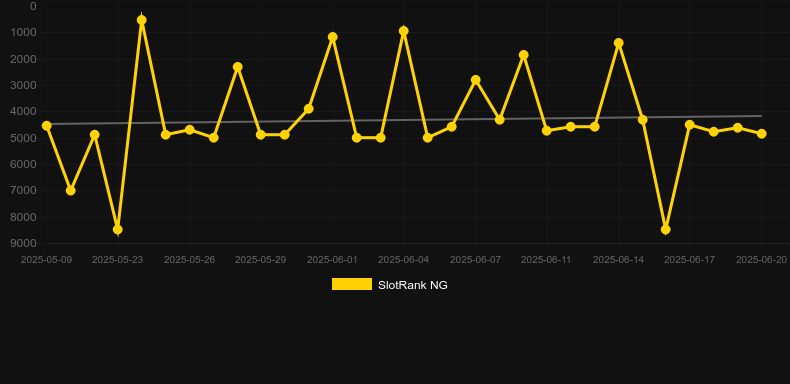
Task: Click the data point near rank 2300
Action: click(238, 67)
